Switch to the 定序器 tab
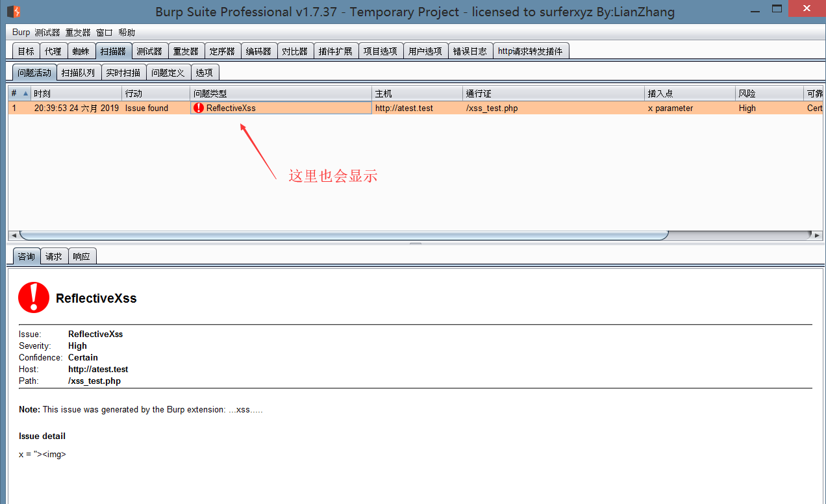826x504 pixels. coord(222,51)
